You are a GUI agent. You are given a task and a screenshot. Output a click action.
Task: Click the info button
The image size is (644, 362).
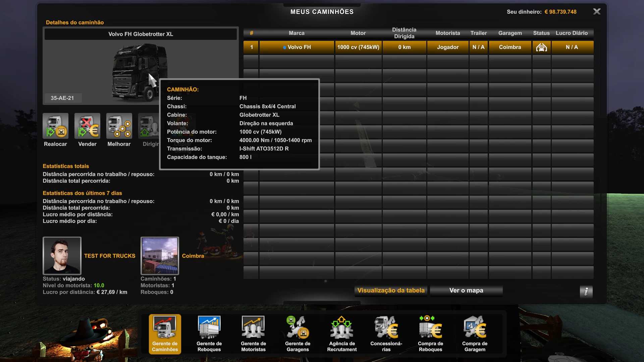pos(586,291)
